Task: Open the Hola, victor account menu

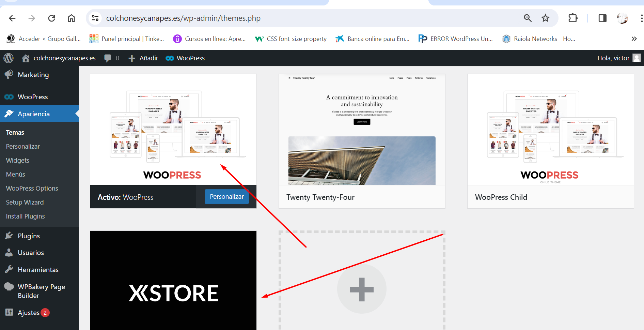Action: pyautogui.click(x=619, y=58)
